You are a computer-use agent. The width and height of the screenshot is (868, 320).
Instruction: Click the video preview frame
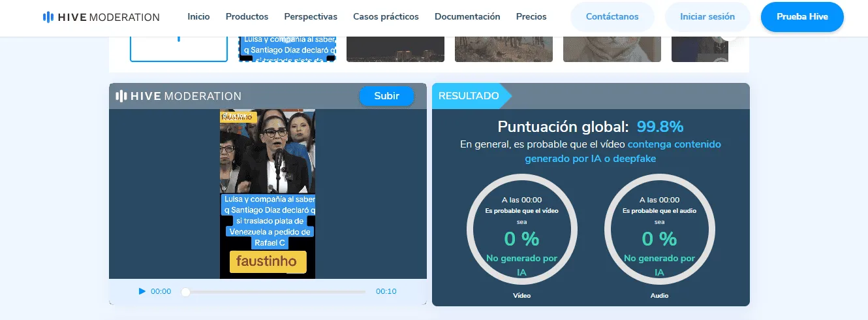[x=268, y=194]
